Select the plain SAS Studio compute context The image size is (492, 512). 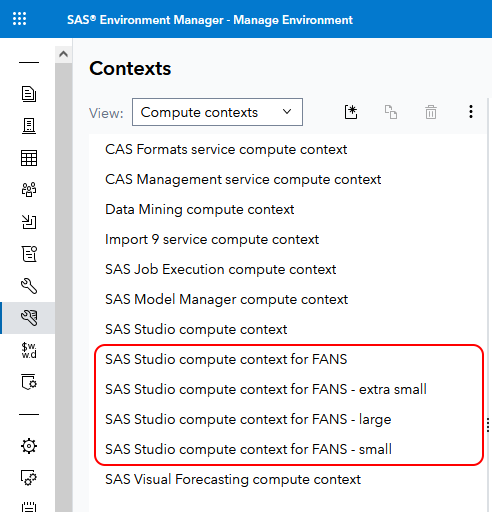point(196,329)
